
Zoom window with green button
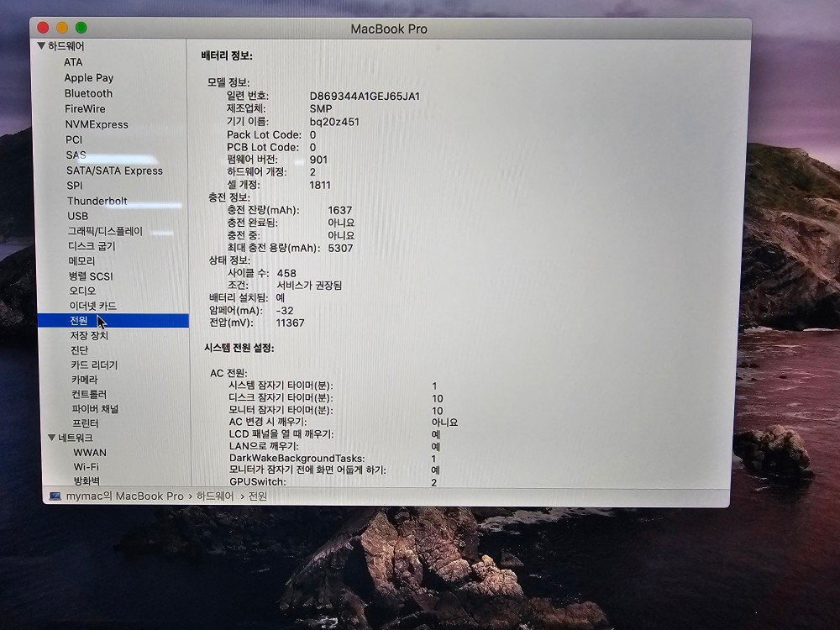[x=81, y=28]
